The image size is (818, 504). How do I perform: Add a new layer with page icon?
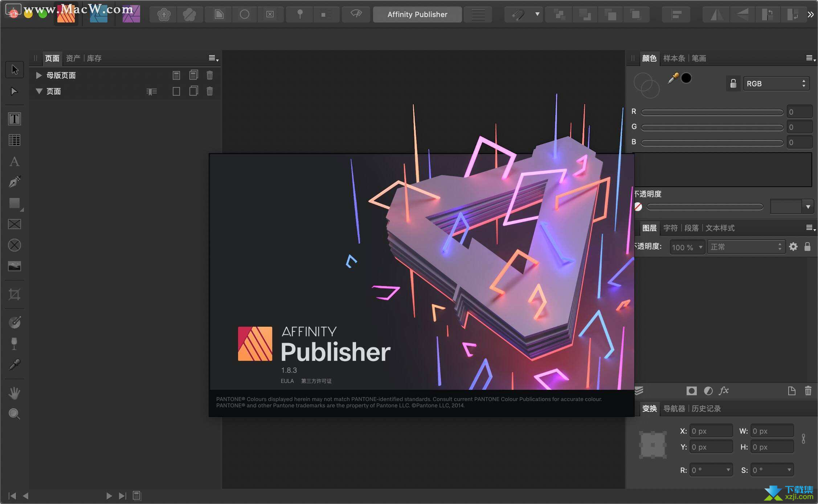pyautogui.click(x=792, y=391)
